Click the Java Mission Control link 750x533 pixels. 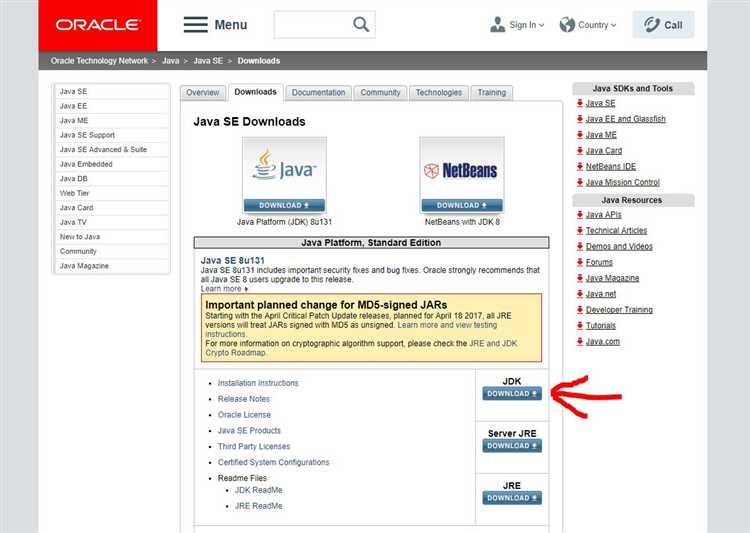(x=623, y=182)
